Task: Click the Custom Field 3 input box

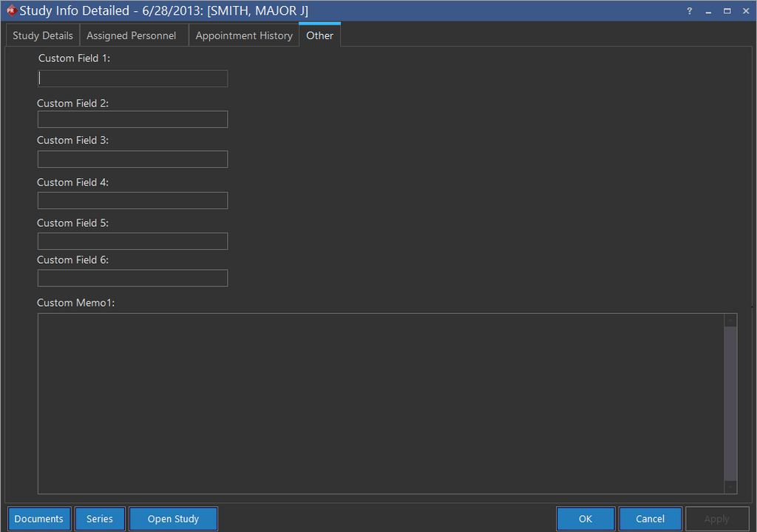Action: point(133,160)
